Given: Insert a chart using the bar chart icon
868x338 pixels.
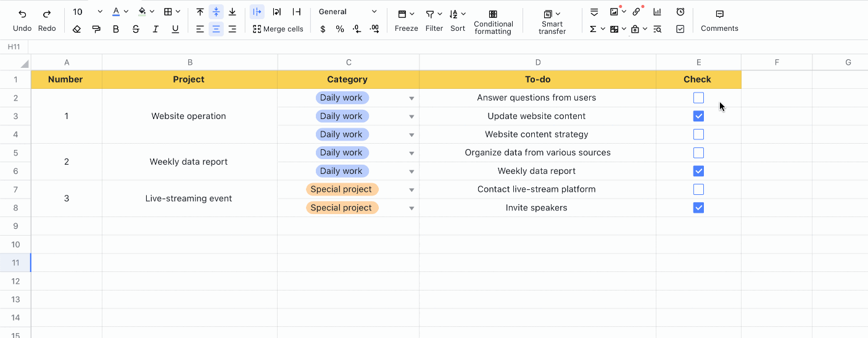Looking at the screenshot, I should tap(657, 12).
